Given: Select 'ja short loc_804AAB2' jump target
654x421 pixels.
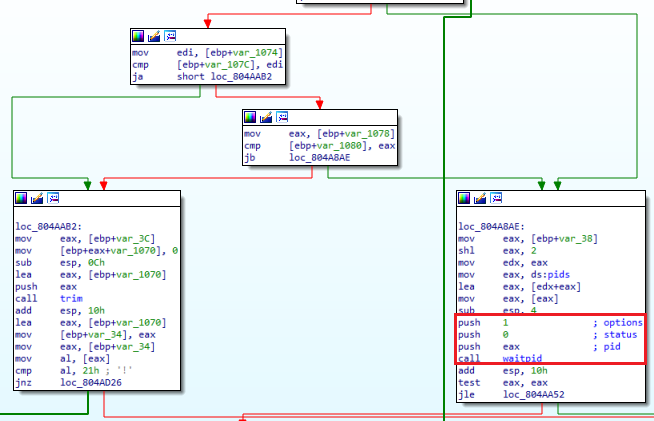Looking at the screenshot, I should (x=241, y=77).
